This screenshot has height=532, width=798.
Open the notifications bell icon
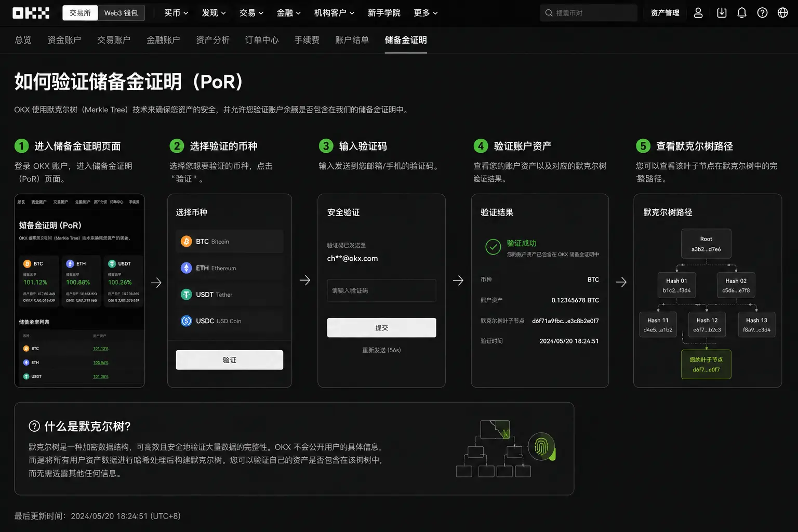pos(742,13)
